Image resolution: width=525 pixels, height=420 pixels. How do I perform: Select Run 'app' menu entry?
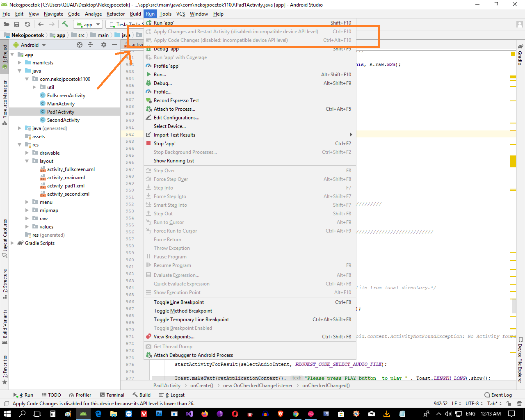click(250, 23)
